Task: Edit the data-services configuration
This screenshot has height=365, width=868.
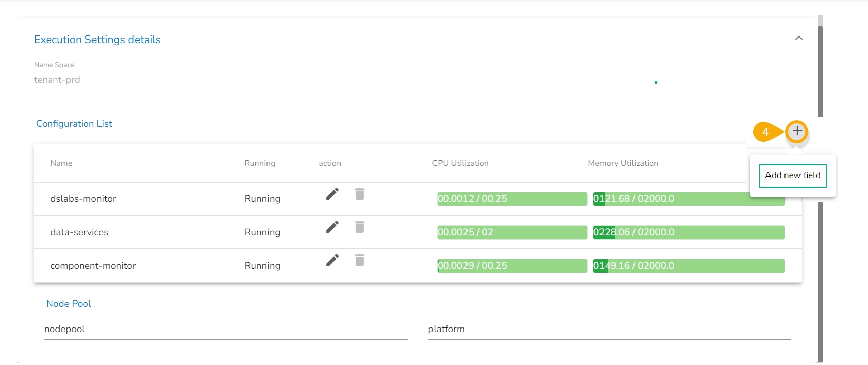Action: pyautogui.click(x=332, y=227)
